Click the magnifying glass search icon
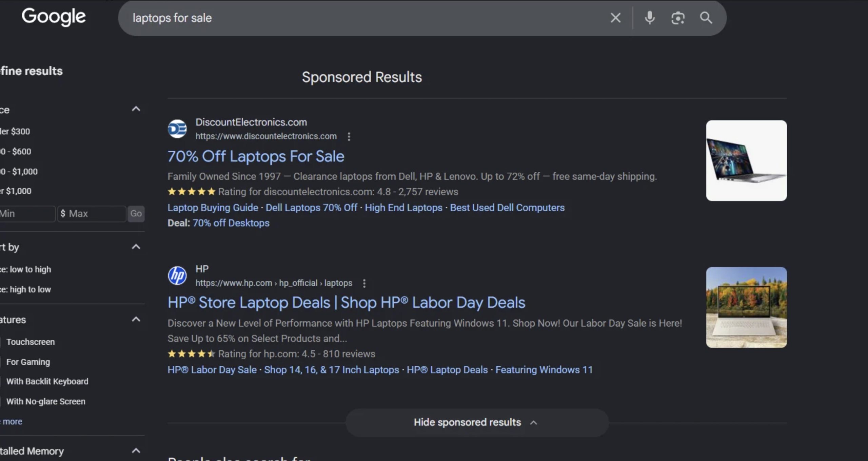The height and width of the screenshot is (461, 868). tap(706, 18)
